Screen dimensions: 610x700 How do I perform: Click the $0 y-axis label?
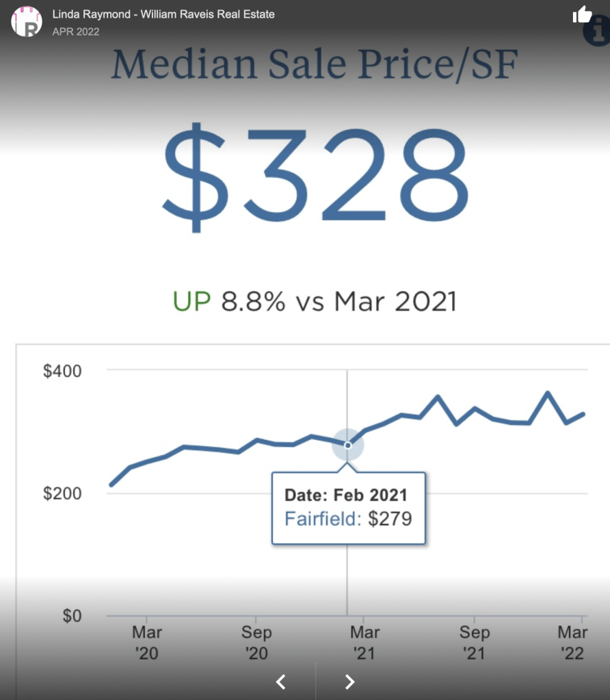pos(72,616)
